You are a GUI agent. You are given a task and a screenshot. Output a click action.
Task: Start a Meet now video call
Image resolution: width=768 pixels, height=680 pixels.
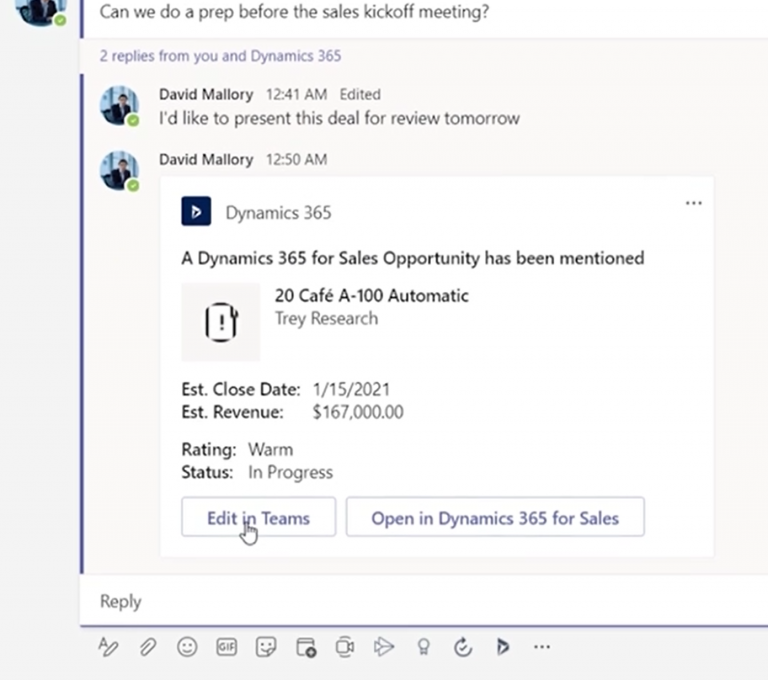pos(345,647)
